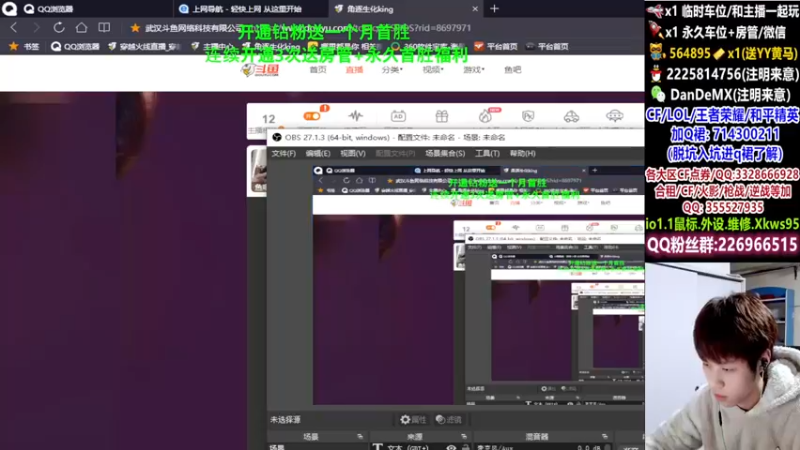Open 工具(T) menu in OBS
The width and height of the screenshot is (800, 450).
click(487, 153)
